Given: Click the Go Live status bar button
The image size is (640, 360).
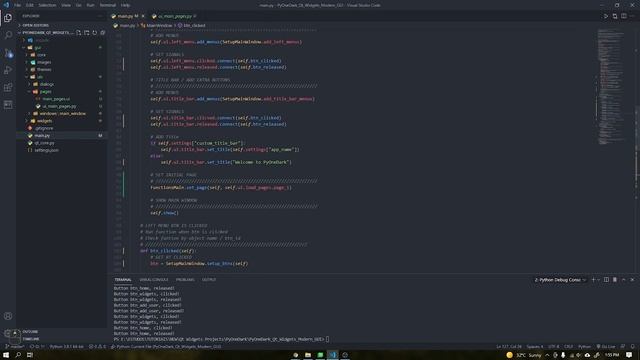Looking at the screenshot, I should click(x=606, y=347).
